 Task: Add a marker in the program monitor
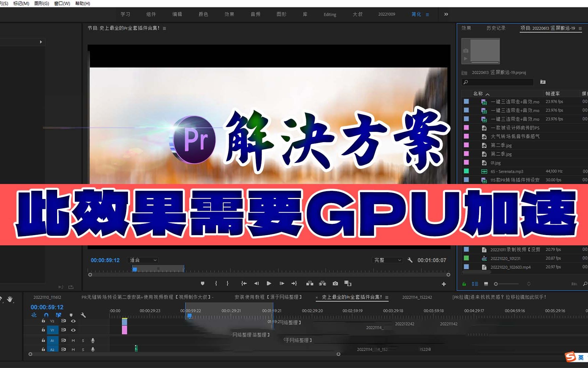(x=202, y=283)
